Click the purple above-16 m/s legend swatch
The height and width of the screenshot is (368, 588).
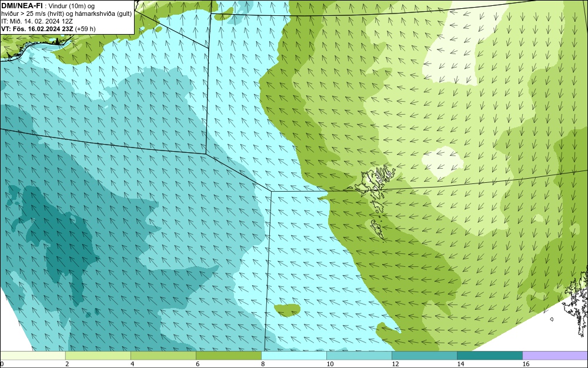pyautogui.click(x=556, y=355)
